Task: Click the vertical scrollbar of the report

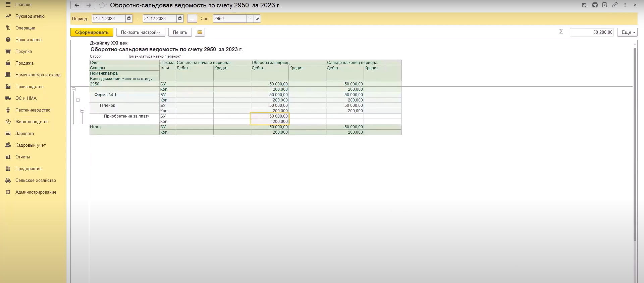Action: click(635, 144)
